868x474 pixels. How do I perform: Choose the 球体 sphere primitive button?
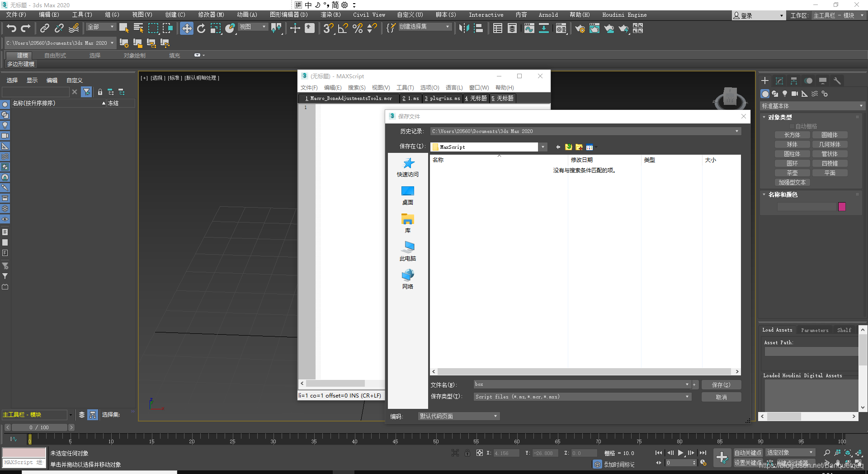click(x=792, y=144)
